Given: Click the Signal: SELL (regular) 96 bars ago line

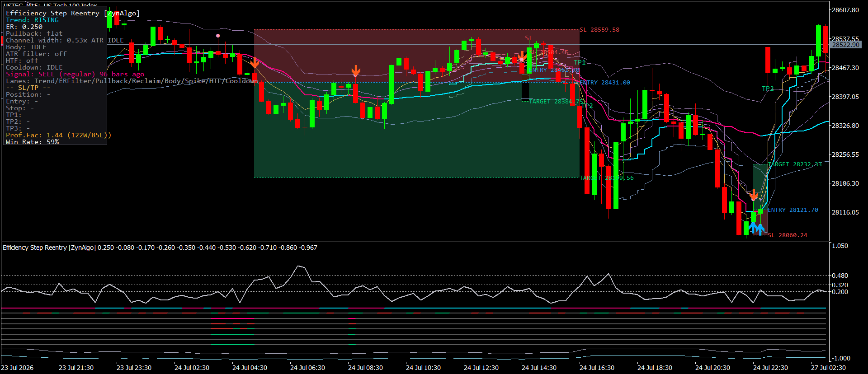Looking at the screenshot, I should [x=75, y=75].
